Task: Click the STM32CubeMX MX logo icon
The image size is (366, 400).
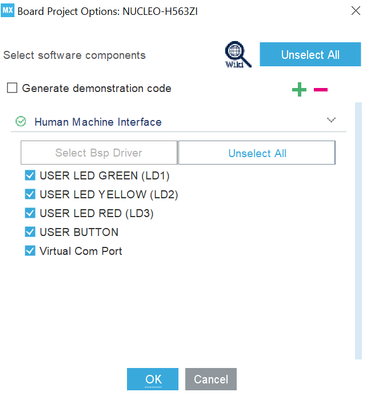Action: (x=7, y=11)
